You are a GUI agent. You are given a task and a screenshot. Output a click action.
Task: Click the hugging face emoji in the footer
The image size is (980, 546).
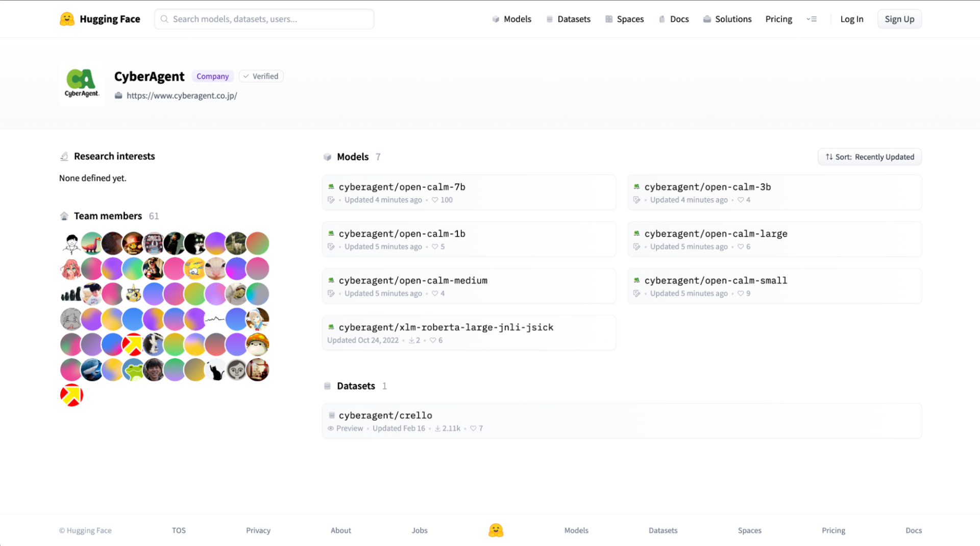coord(496,530)
